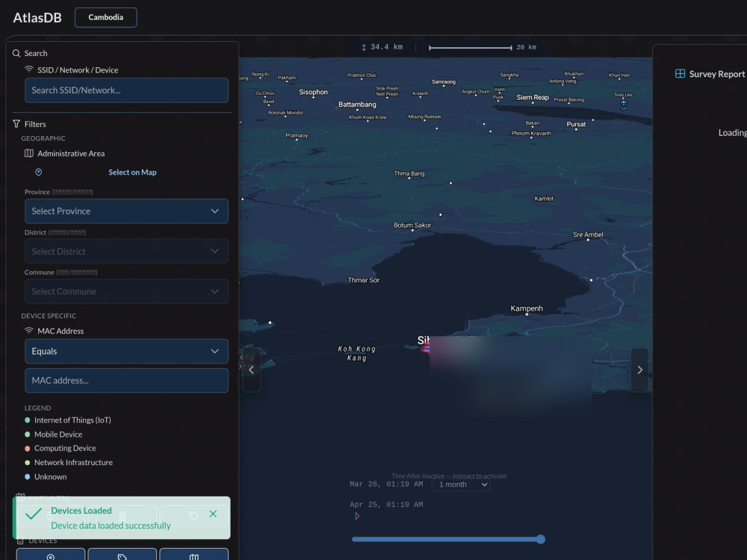Click the Devices map button
The width and height of the screenshot is (747, 560).
(194, 556)
